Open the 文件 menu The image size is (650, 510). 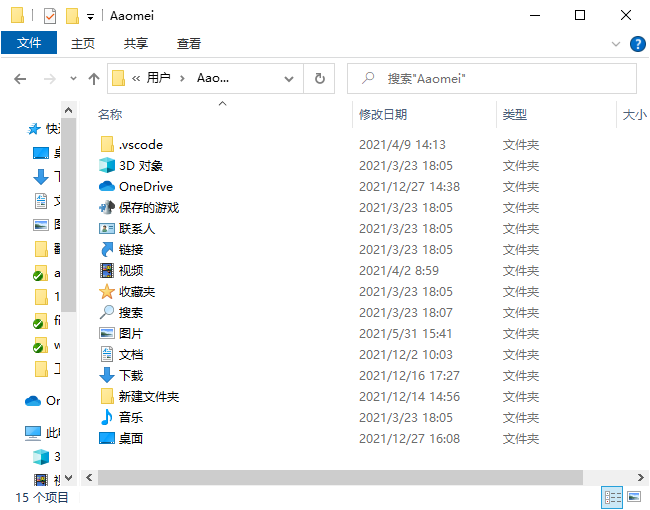tap(29, 43)
